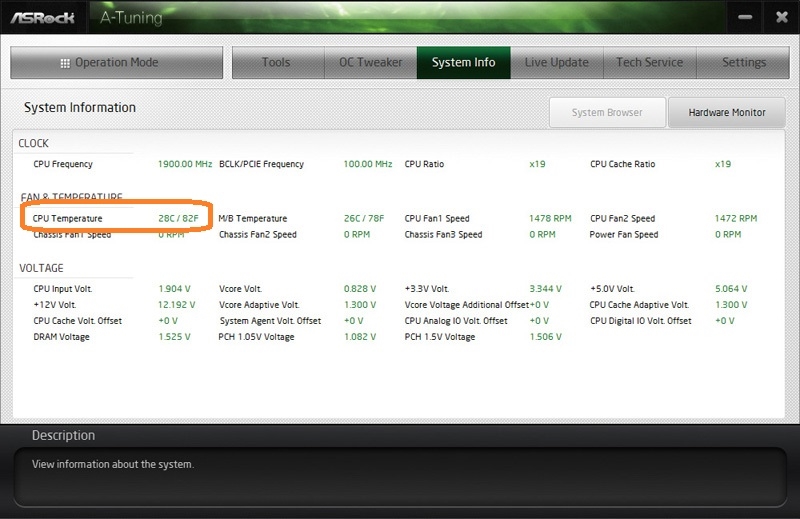Click the CPU Cache Volt. Offset label
Image resolution: width=800 pixels, height=519 pixels.
pyautogui.click(x=78, y=321)
